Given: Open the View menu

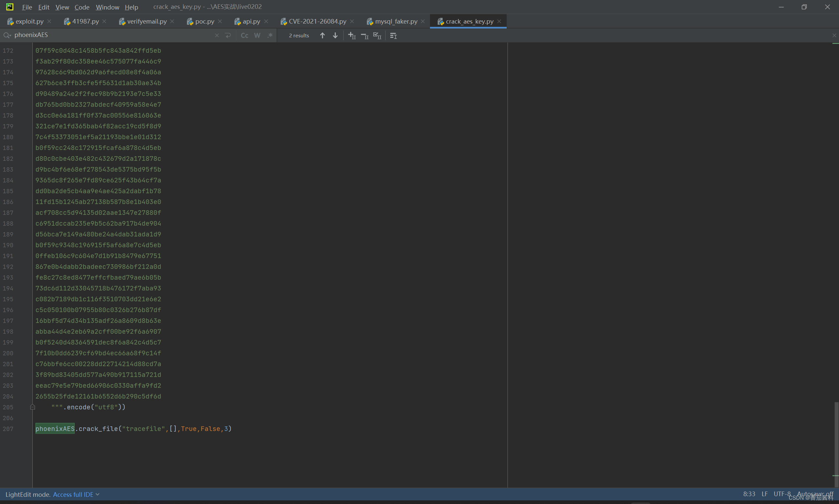Looking at the screenshot, I should point(62,7).
